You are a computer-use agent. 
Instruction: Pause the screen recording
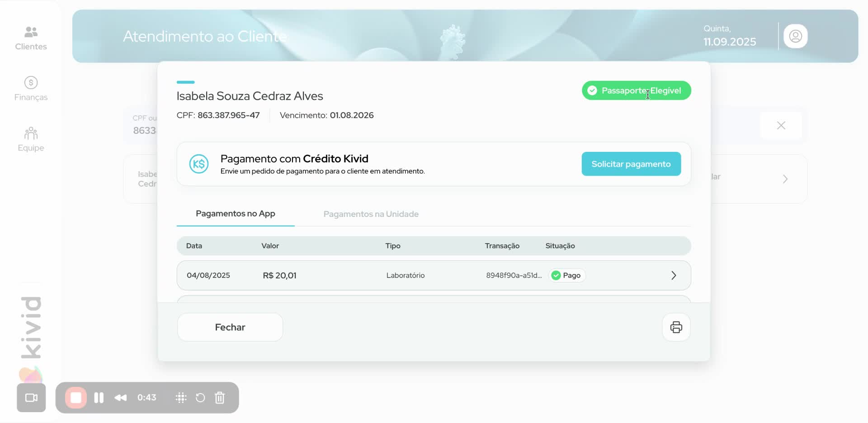coord(99,398)
